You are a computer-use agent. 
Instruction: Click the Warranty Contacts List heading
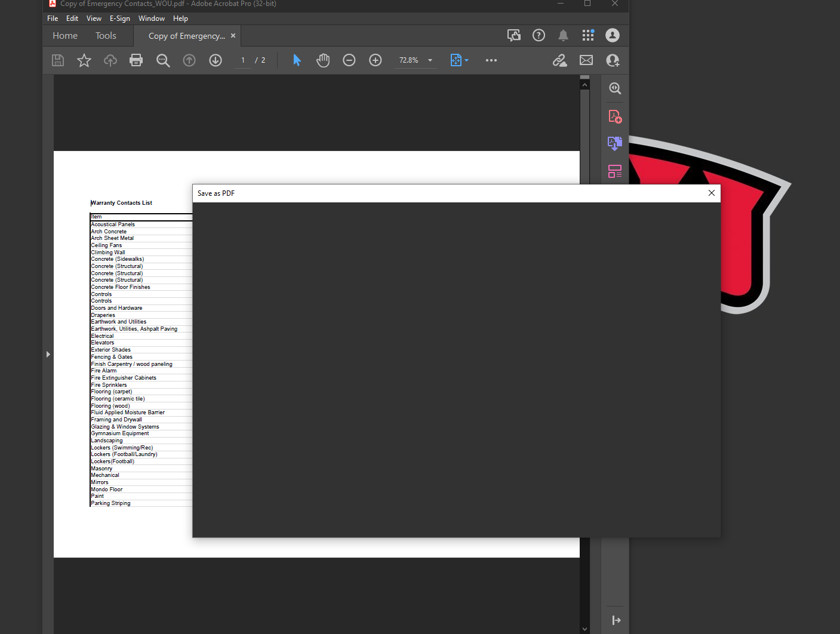(121, 203)
